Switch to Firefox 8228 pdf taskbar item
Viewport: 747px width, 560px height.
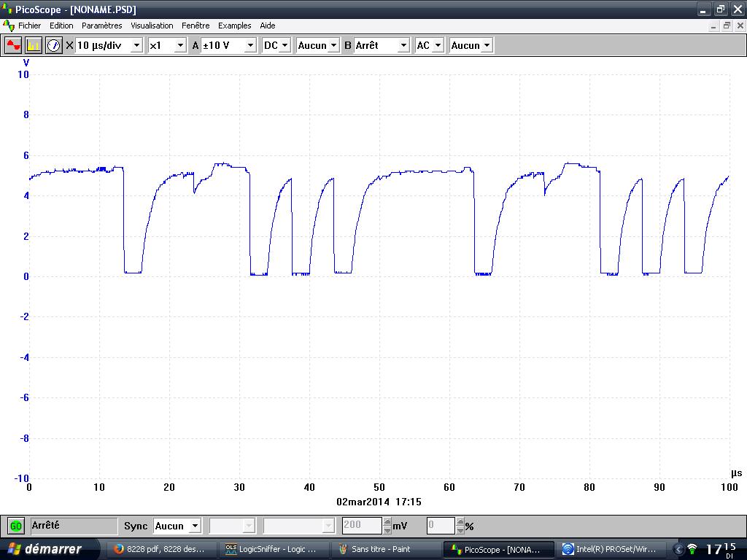click(161, 549)
